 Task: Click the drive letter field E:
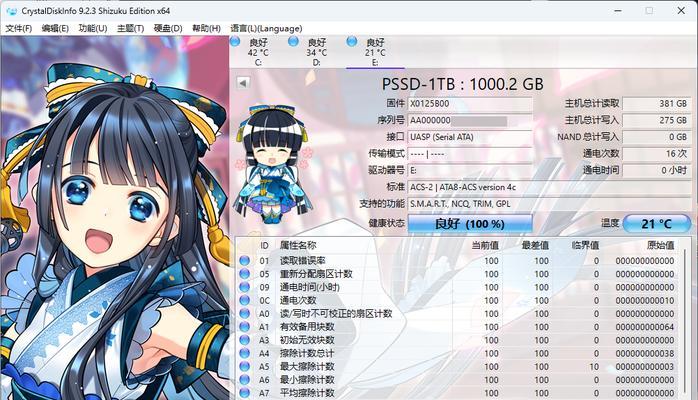(x=470, y=170)
